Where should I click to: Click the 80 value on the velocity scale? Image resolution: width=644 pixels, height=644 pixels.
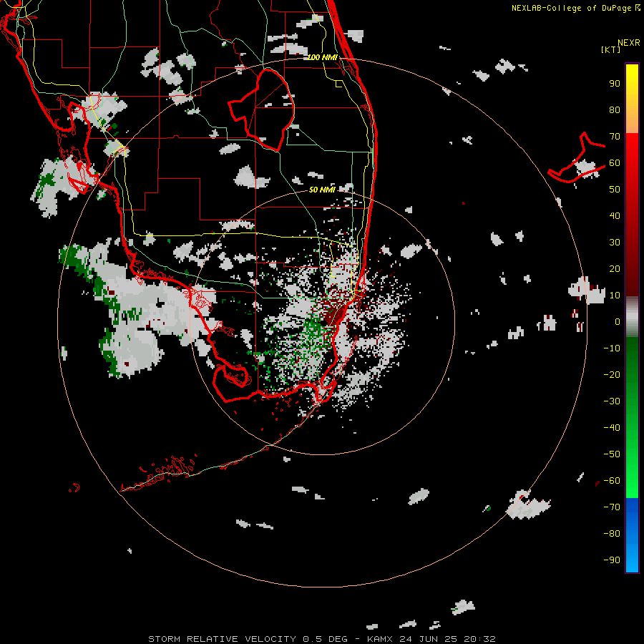pyautogui.click(x=615, y=110)
